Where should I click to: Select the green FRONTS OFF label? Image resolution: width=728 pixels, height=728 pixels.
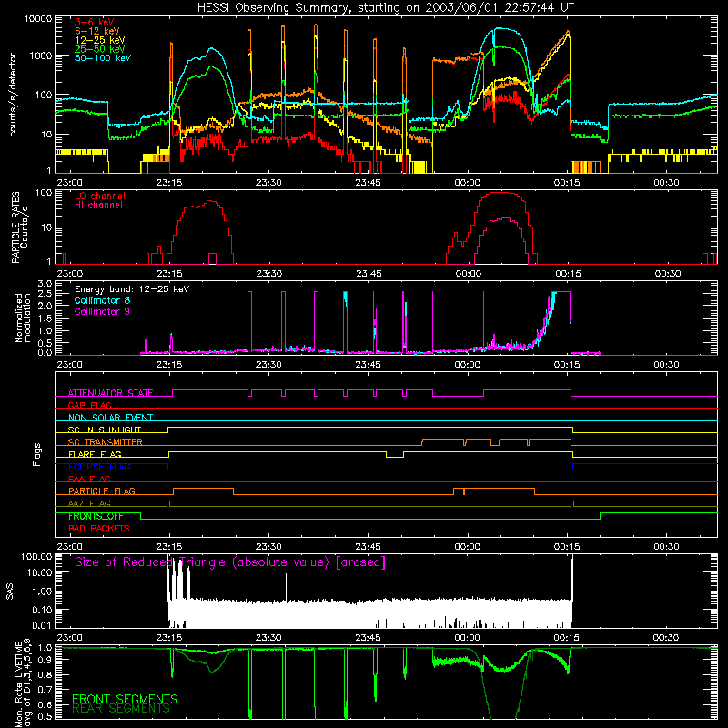click(96, 516)
